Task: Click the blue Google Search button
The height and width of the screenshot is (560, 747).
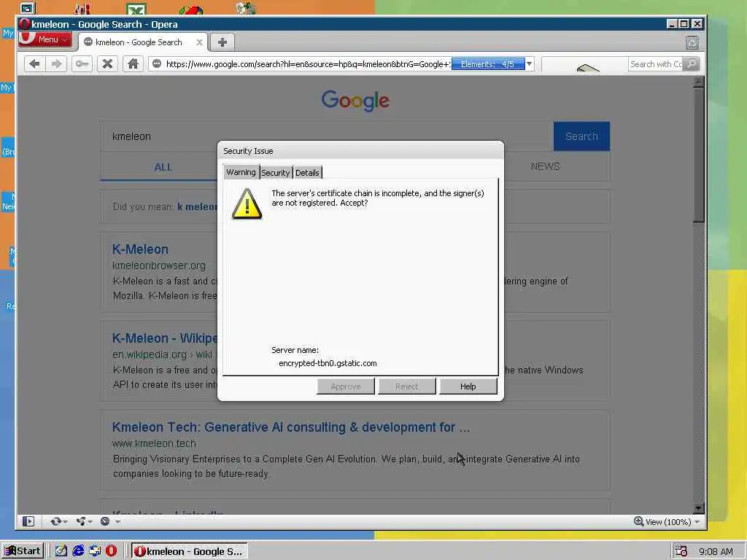Action: point(581,136)
